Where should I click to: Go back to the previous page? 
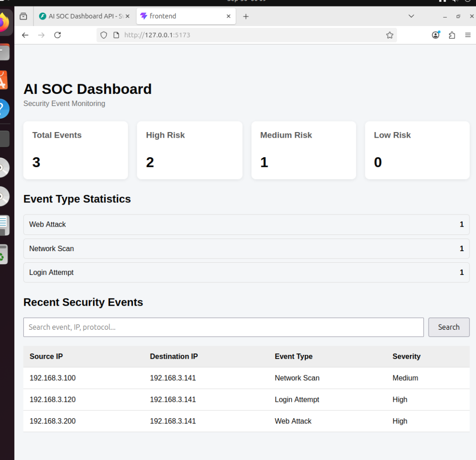(x=25, y=35)
